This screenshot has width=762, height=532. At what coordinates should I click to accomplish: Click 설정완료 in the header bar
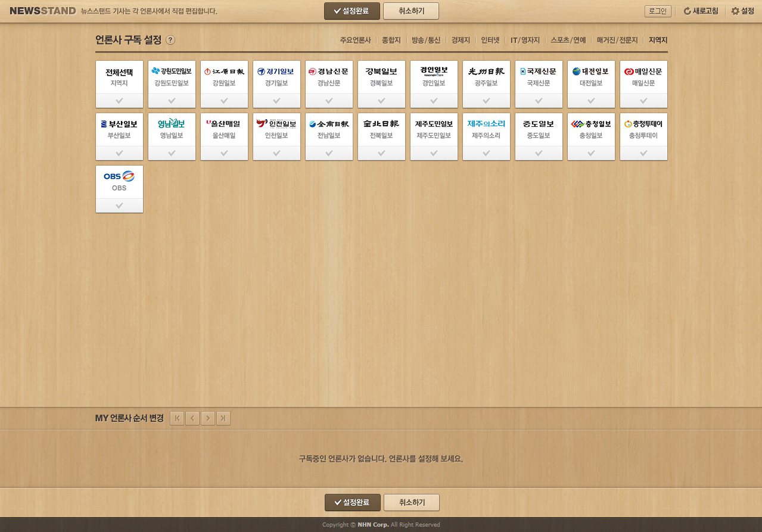click(352, 11)
